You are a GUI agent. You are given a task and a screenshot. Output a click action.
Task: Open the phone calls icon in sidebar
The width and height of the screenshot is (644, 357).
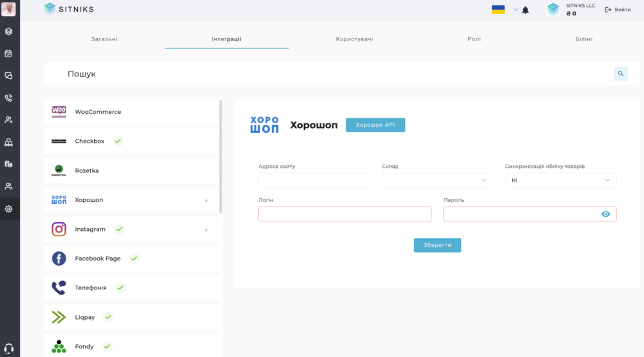pos(8,98)
